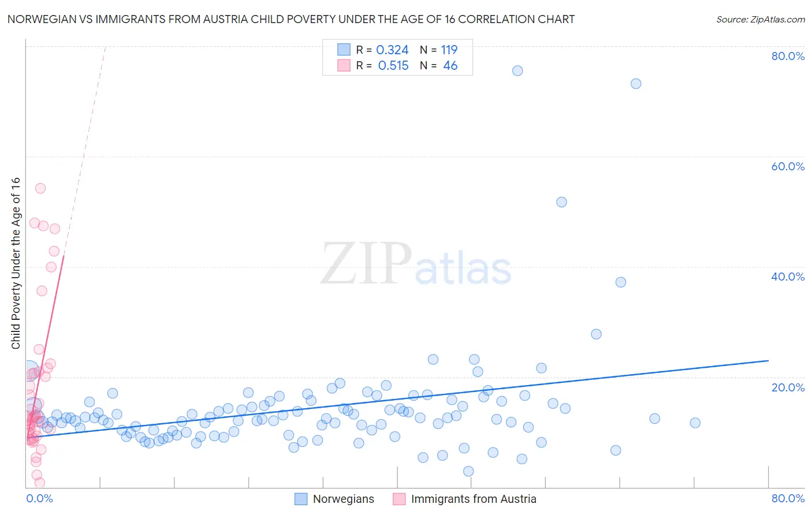Click the Immigrants from Austria pink legend swatch
The width and height of the screenshot is (812, 515).
[x=399, y=499]
